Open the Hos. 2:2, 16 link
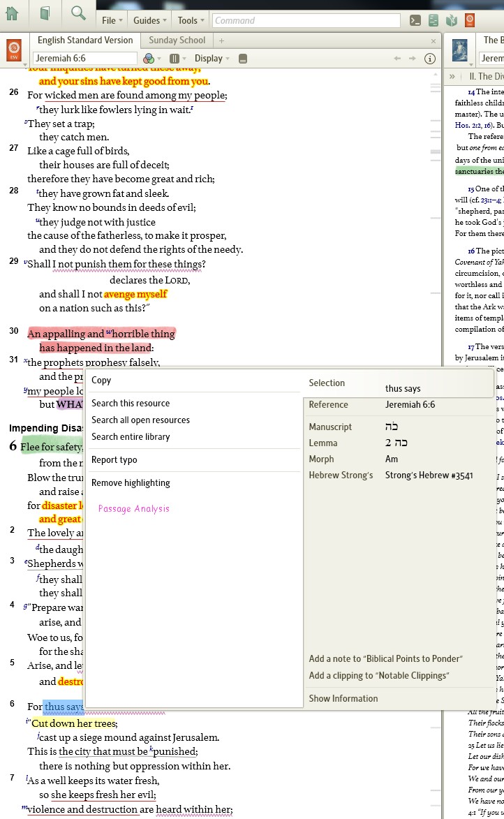 point(475,126)
